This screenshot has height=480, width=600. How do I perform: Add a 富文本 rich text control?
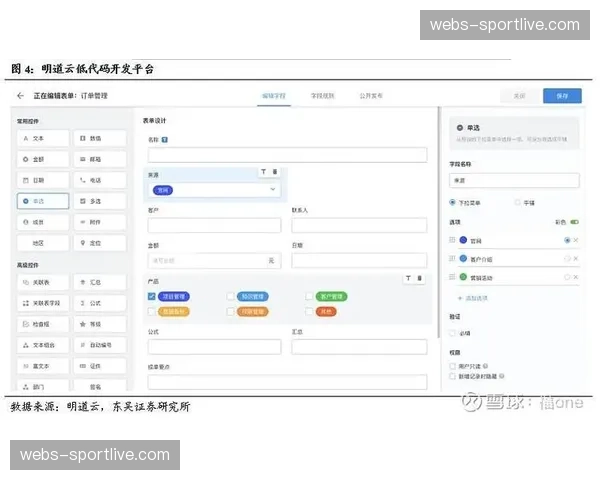43,366
